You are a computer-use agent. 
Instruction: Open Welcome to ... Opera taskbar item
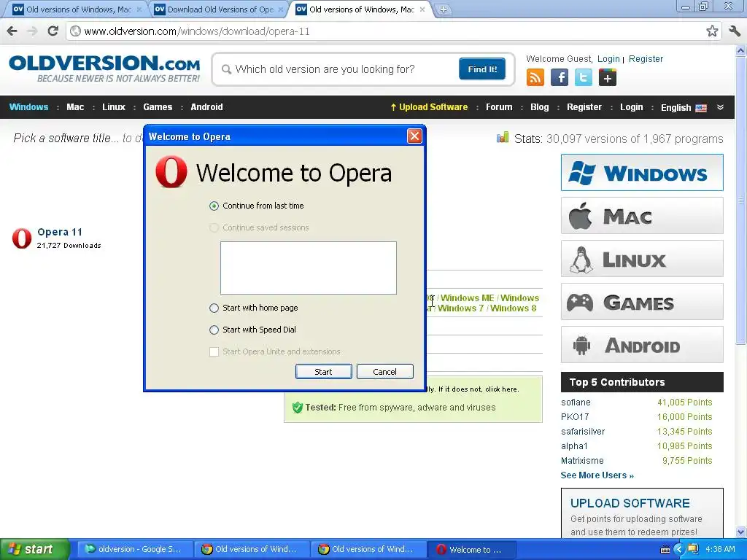click(x=471, y=550)
